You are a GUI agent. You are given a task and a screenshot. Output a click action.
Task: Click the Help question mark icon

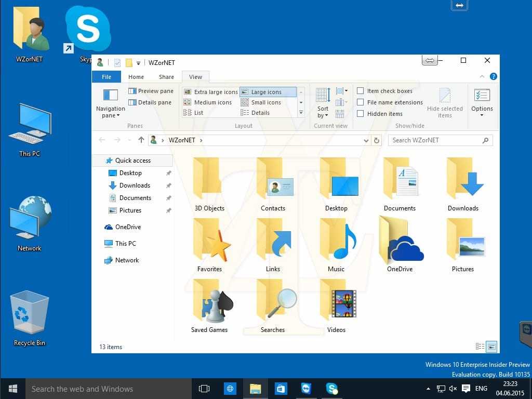[493, 76]
